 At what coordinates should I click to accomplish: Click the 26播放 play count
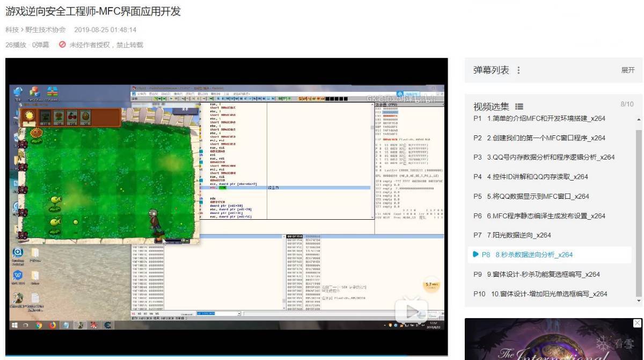[x=16, y=45]
